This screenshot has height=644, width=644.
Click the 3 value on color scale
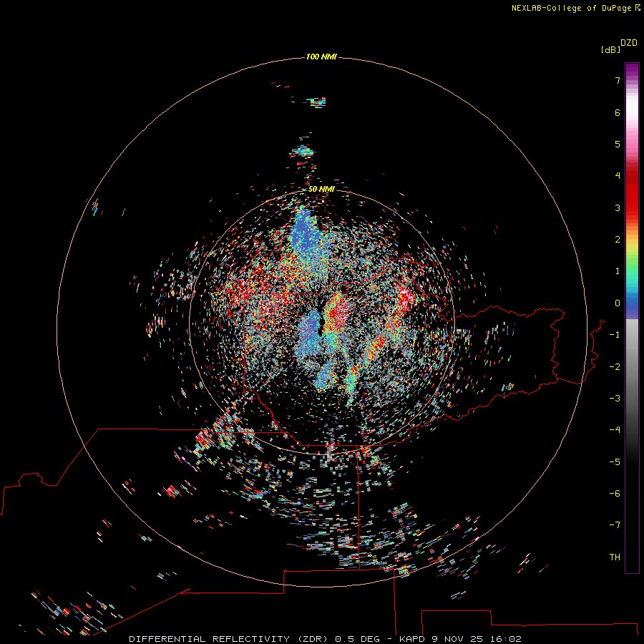(618, 208)
